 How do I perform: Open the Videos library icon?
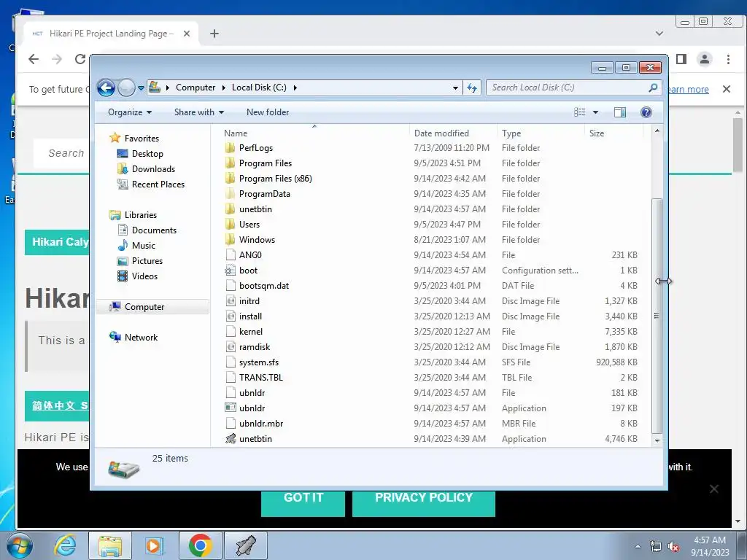(x=123, y=276)
